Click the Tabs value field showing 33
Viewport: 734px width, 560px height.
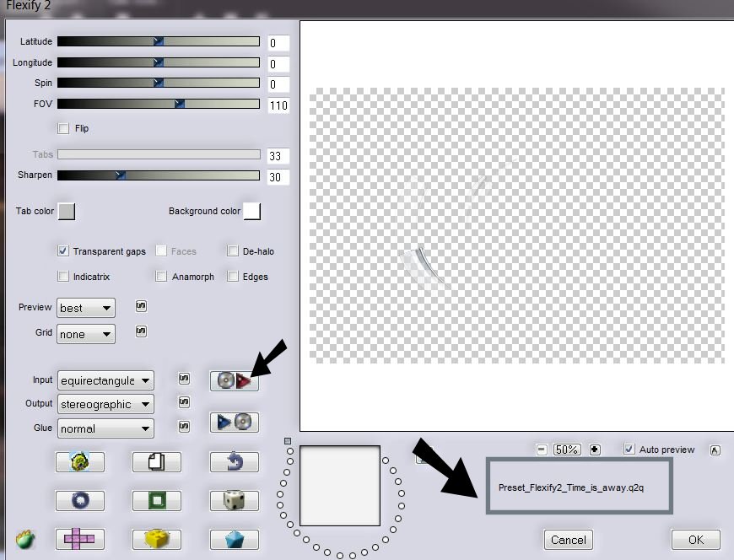click(278, 156)
